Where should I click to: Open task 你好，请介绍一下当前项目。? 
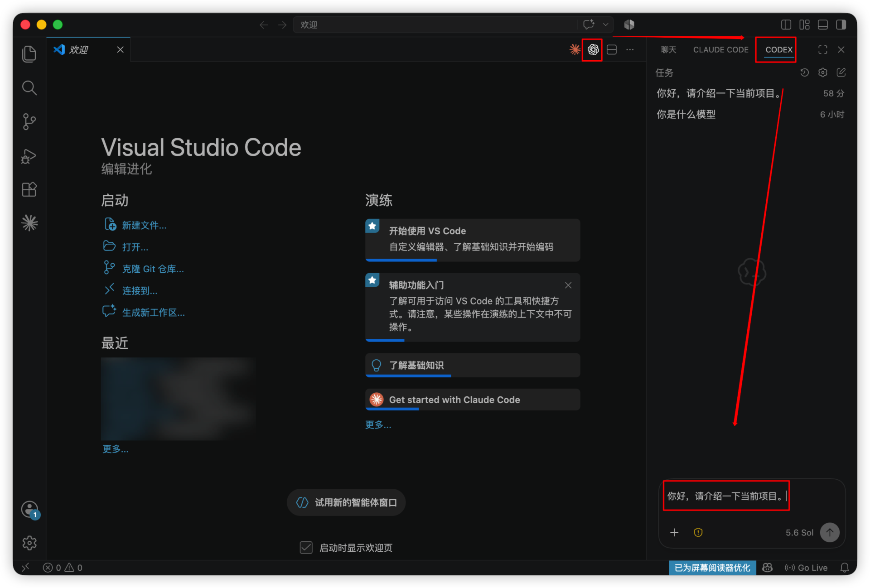pyautogui.click(x=750, y=93)
